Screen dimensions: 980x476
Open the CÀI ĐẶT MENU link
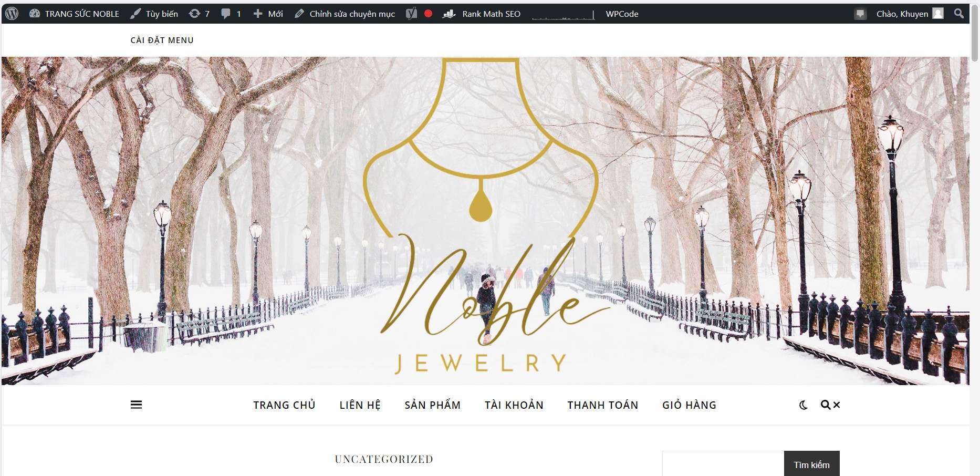click(162, 40)
